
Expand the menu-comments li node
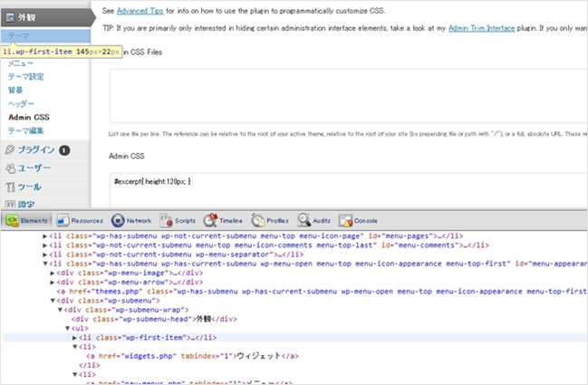[x=44, y=245]
